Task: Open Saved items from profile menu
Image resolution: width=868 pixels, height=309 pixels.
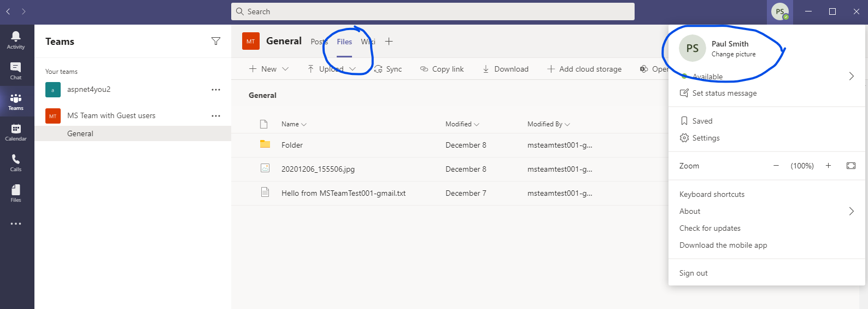Action: pos(696,121)
